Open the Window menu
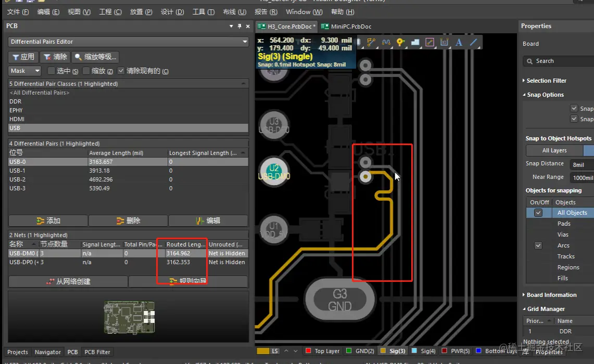 304,12
